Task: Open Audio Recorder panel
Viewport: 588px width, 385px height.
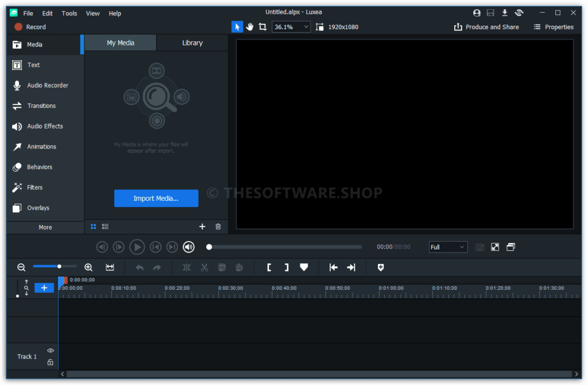Action: (45, 85)
